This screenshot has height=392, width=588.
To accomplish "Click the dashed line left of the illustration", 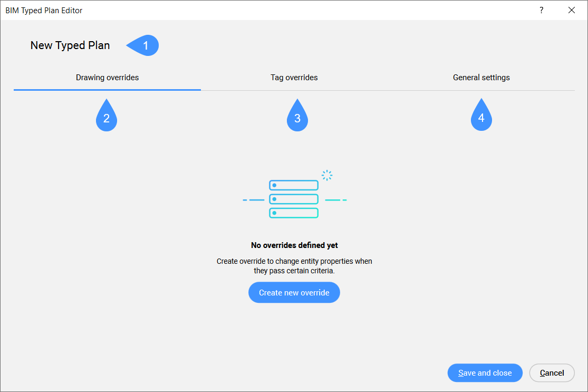I will click(253, 200).
